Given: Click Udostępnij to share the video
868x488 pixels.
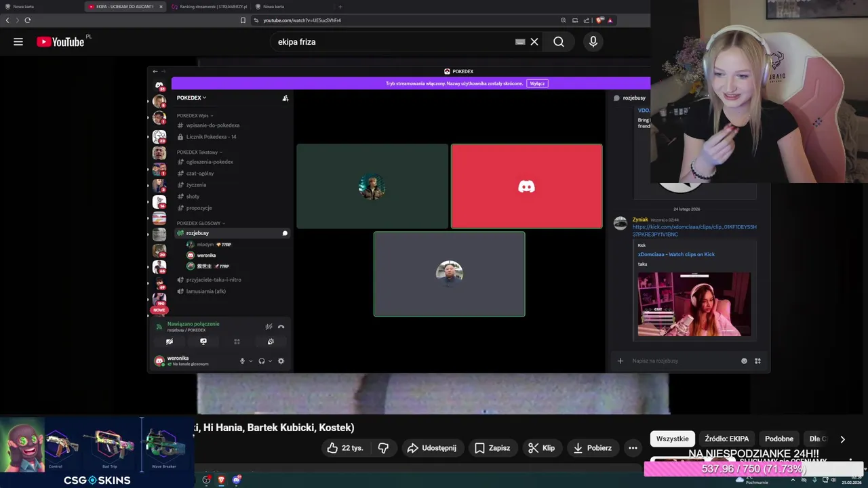Looking at the screenshot, I should click(431, 448).
